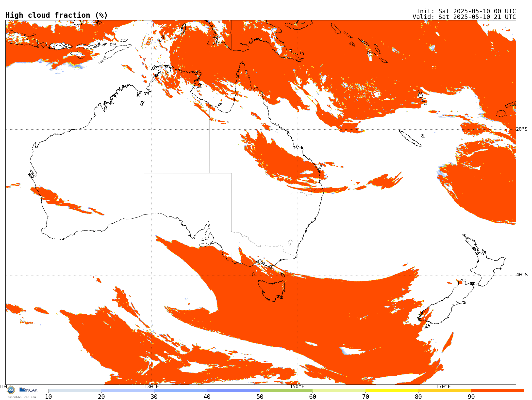
Task: Click the NCAR logo
Action: pyautogui.click(x=28, y=390)
